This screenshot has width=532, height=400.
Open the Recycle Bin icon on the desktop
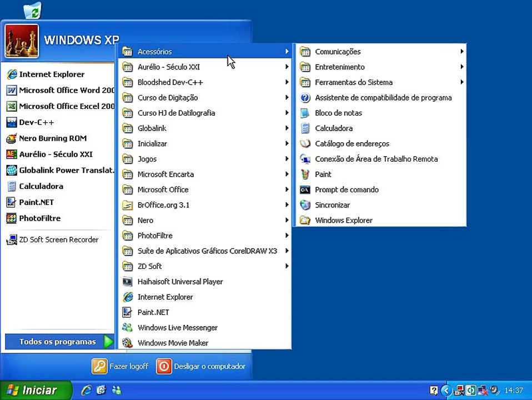(x=33, y=10)
